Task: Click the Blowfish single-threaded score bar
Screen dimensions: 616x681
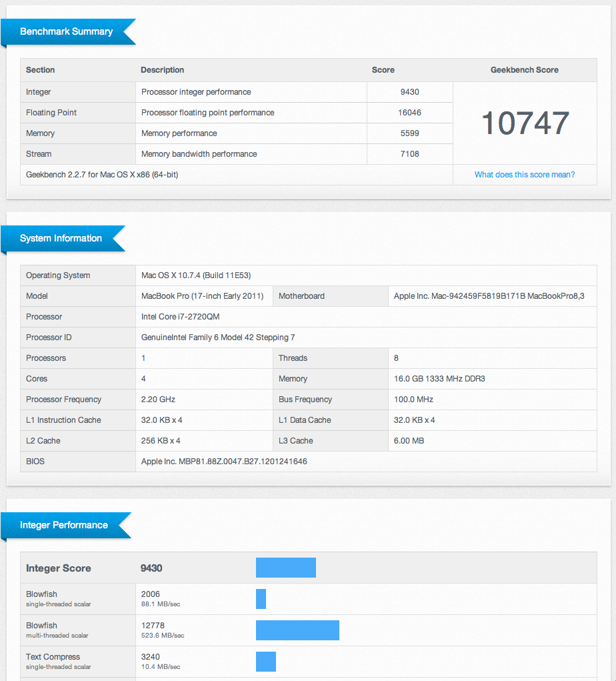Action: [x=261, y=599]
